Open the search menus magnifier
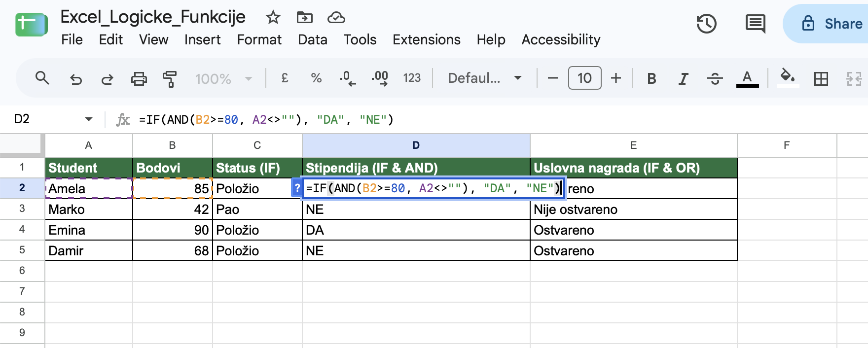This screenshot has height=348, width=868. 42,78
